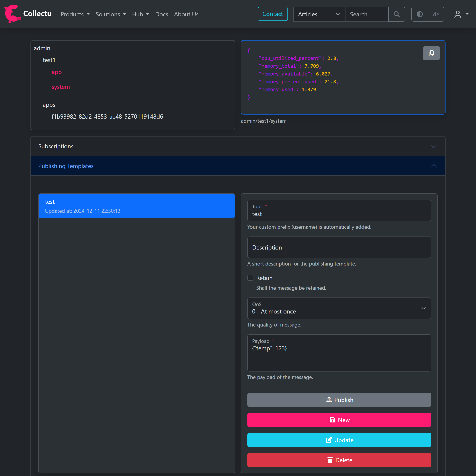The height and width of the screenshot is (476, 476).
Task: Go to Docs page
Action: click(x=162, y=14)
